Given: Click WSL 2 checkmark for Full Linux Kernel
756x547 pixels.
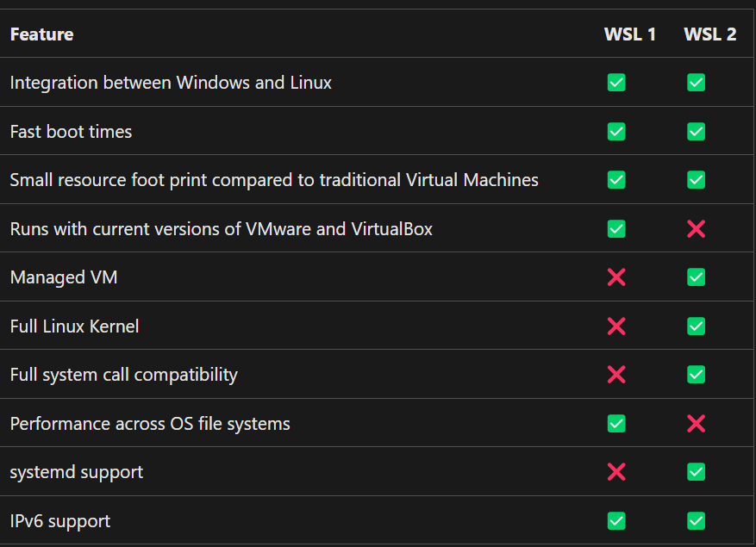Looking at the screenshot, I should click(696, 326).
